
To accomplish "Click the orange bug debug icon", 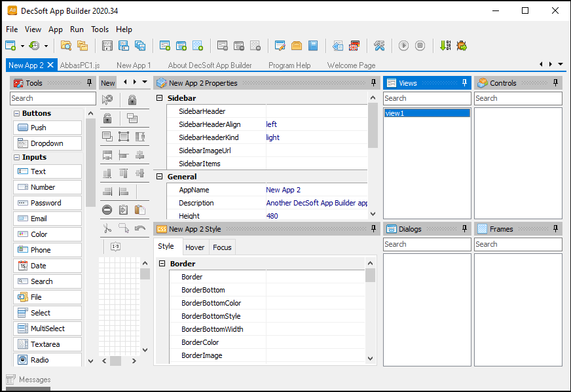I will 462,46.
